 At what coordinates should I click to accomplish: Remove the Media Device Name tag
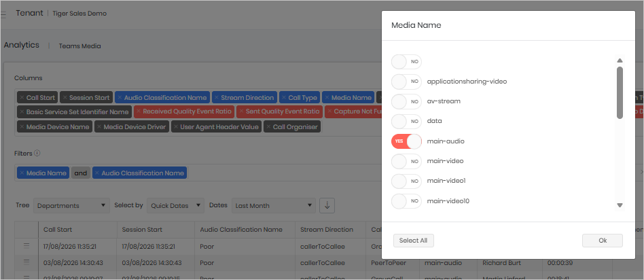[22, 127]
